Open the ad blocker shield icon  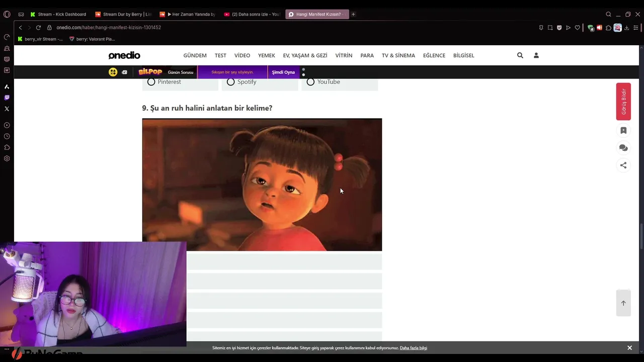coord(559,28)
